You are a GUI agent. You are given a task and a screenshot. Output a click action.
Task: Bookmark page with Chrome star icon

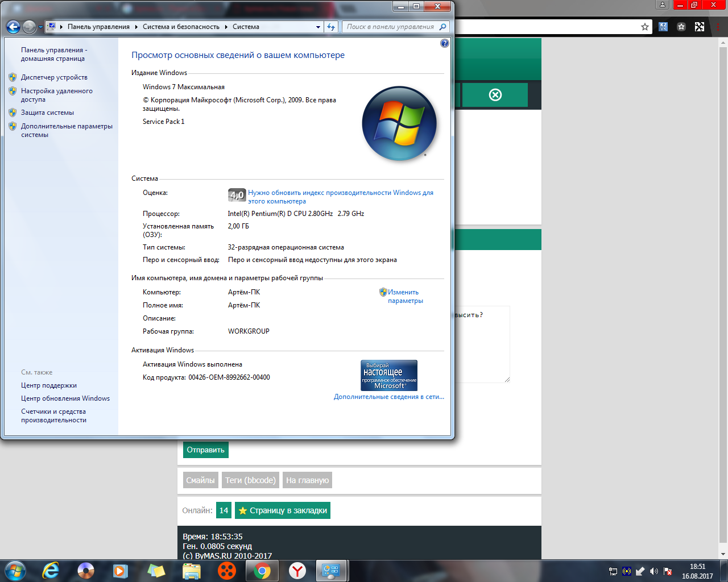(x=645, y=27)
